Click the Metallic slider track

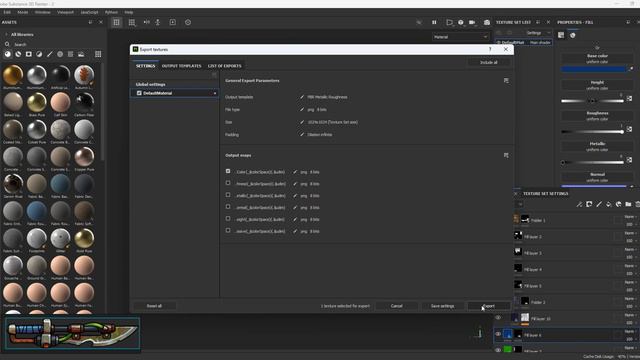coord(592,162)
